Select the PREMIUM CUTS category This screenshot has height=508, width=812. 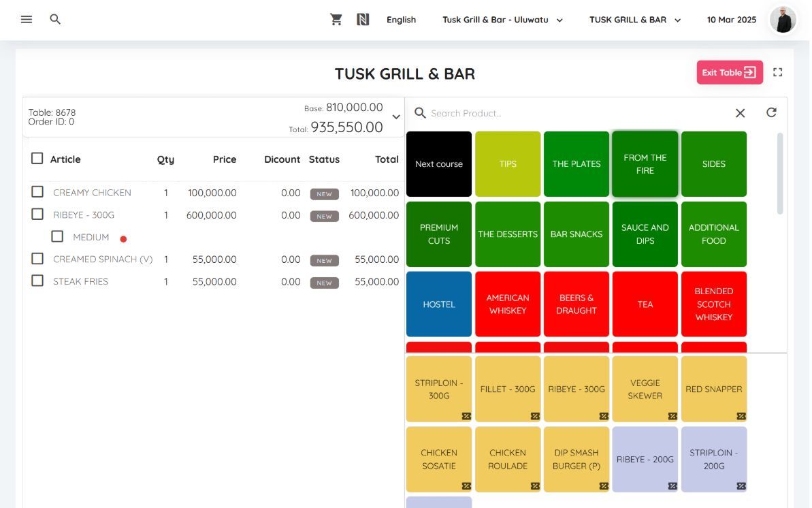coord(439,234)
